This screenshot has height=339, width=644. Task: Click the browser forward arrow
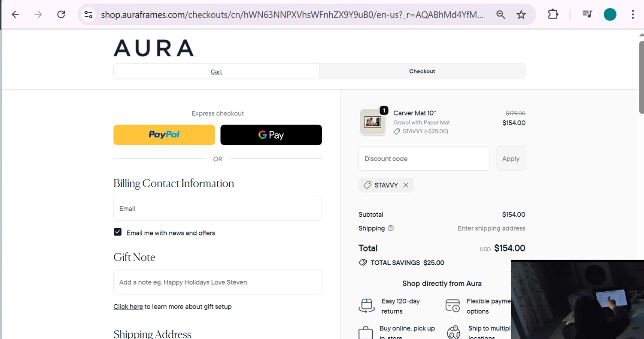coord(38,15)
